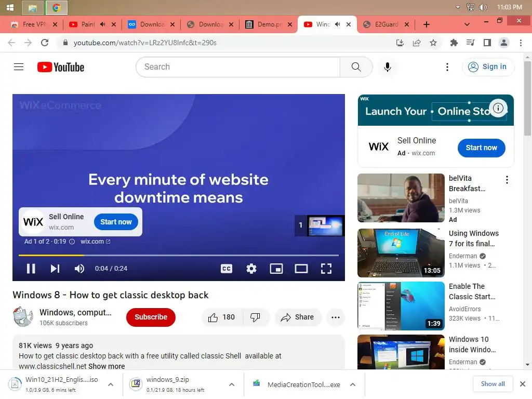Click the Sign in button

point(488,67)
